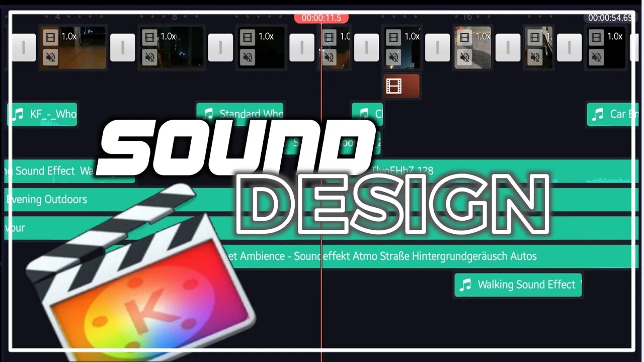Select the Walking Sound Effect audio clip

point(518,285)
